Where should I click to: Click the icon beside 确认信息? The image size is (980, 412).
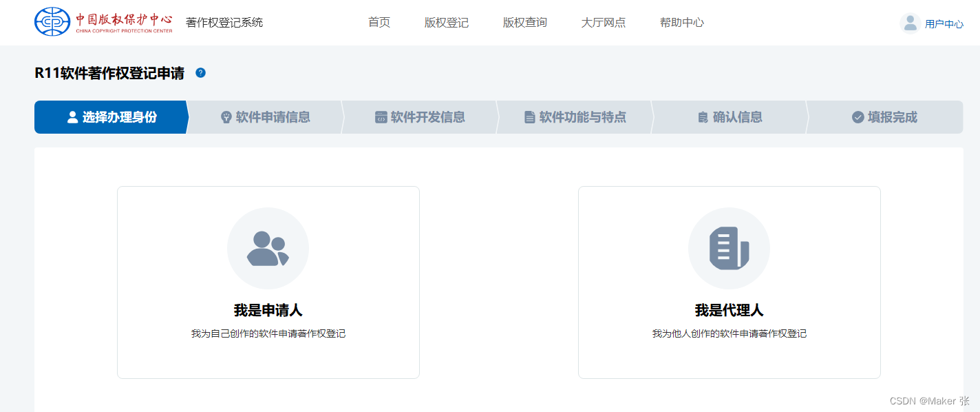pyautogui.click(x=703, y=117)
